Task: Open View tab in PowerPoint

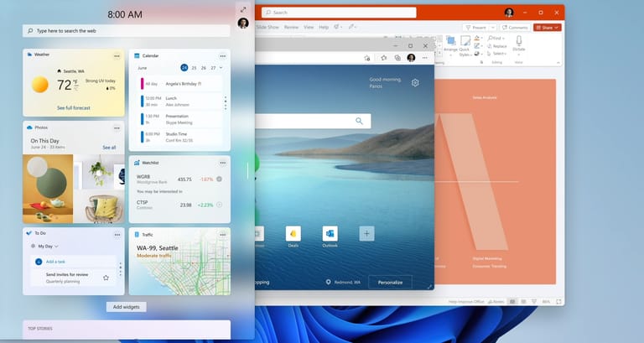Action: (309, 27)
